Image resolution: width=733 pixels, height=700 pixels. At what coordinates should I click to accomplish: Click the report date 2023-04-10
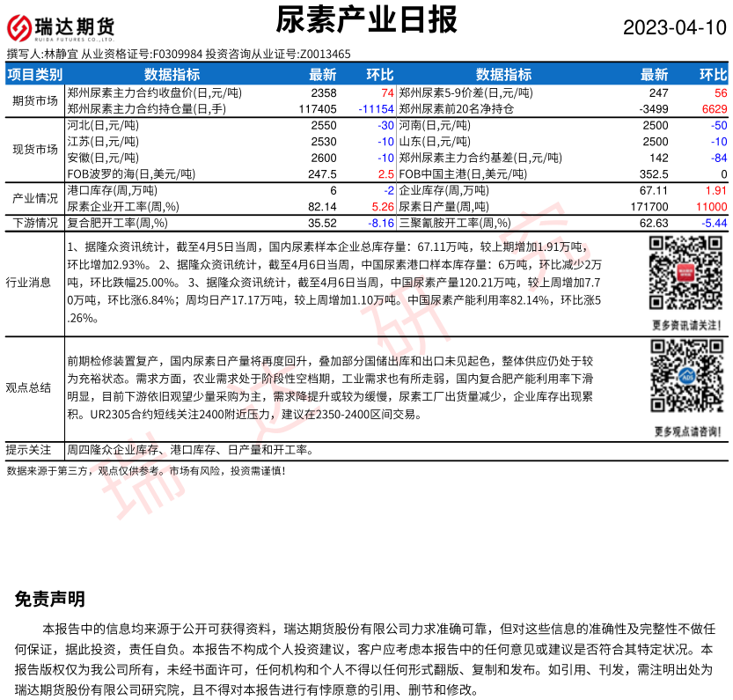pos(675,27)
